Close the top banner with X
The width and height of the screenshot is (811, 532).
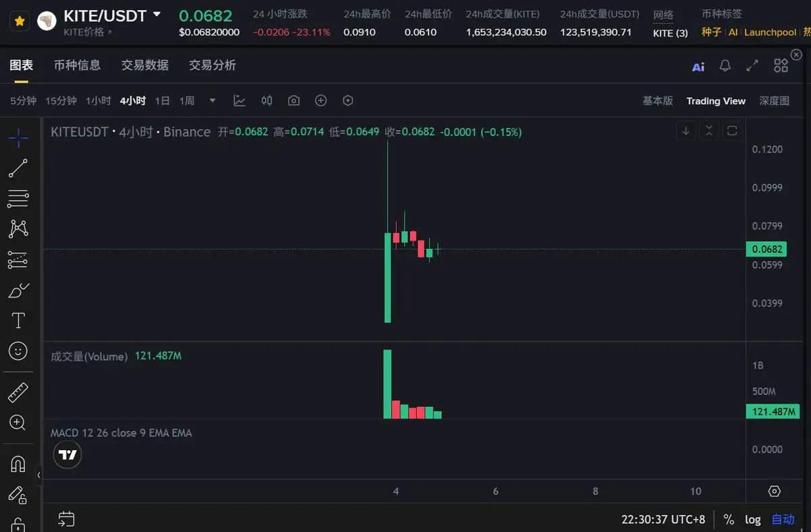point(796,55)
